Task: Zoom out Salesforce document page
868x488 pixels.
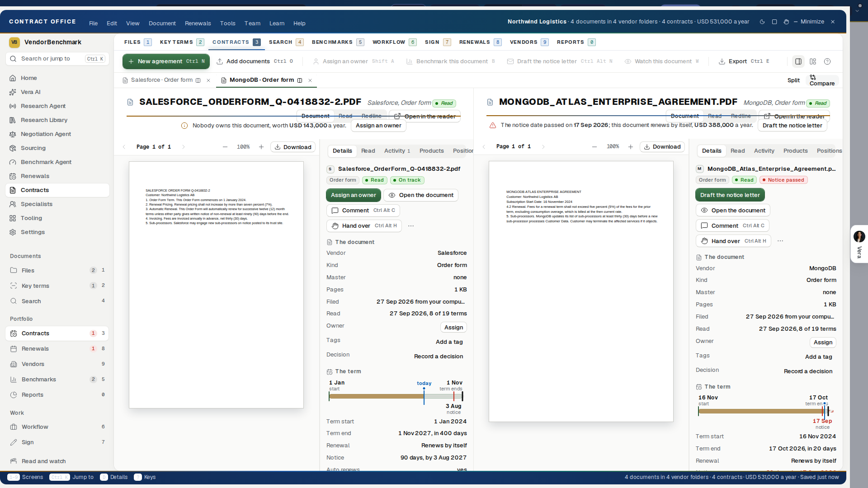Action: pyautogui.click(x=225, y=147)
